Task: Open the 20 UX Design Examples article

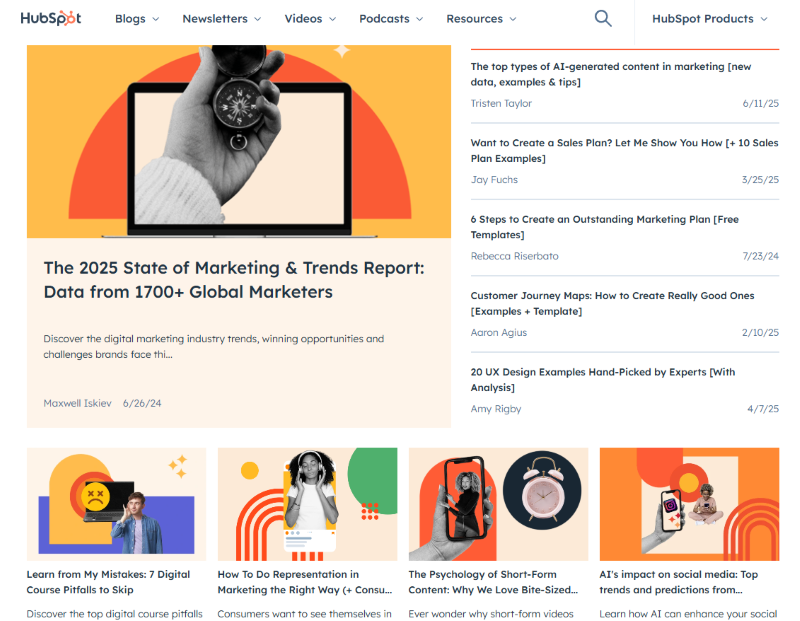Action: (x=602, y=379)
